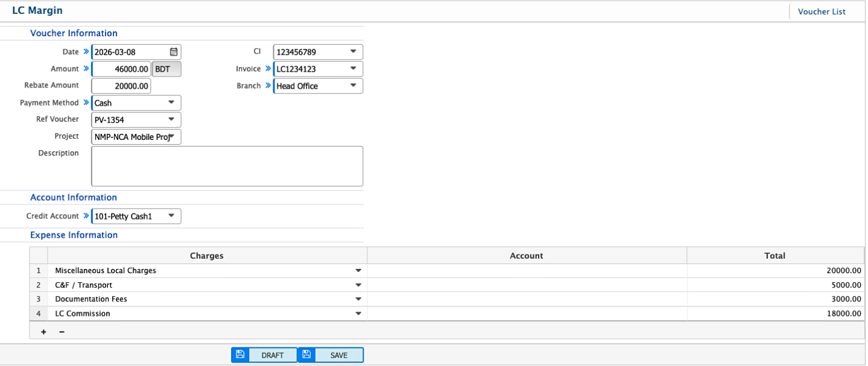Remove an expense row with minus icon
Viewport: 868px width, 366px height.
pyautogui.click(x=61, y=332)
